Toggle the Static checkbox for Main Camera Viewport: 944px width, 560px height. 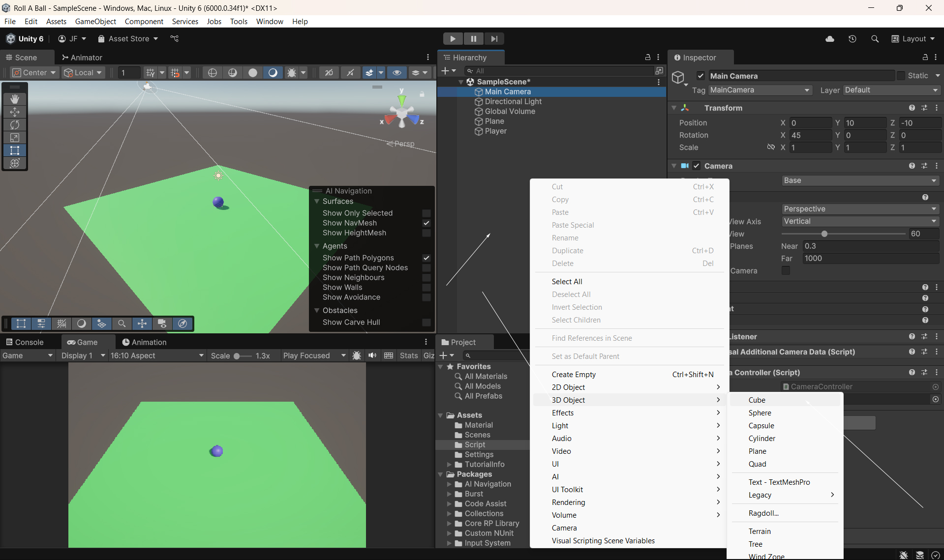pos(901,76)
